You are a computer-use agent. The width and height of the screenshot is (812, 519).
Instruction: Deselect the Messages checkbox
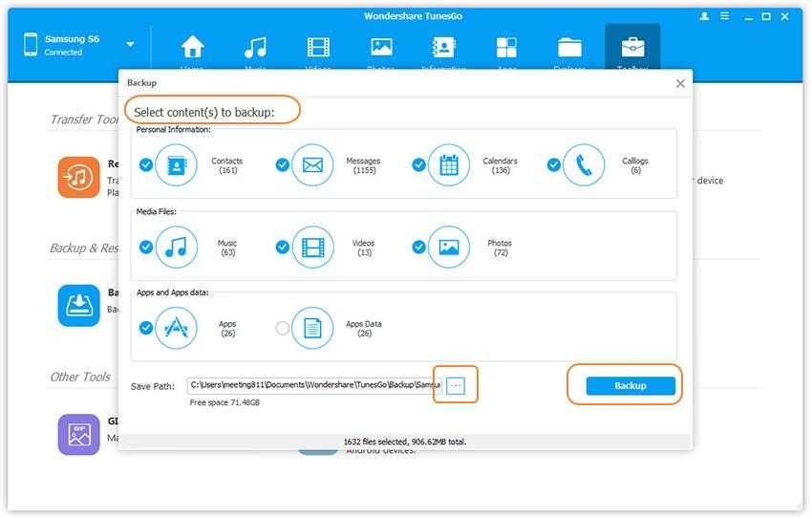tap(283, 164)
